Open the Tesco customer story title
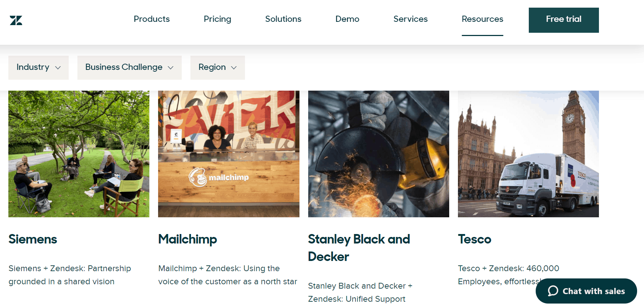The height and width of the screenshot is (305, 644). pos(474,239)
